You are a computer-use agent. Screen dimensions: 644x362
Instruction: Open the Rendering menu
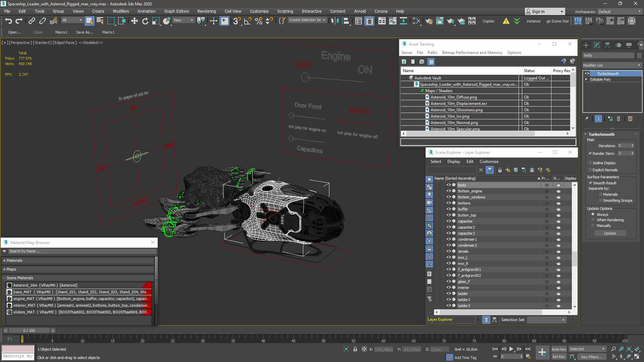(x=207, y=11)
